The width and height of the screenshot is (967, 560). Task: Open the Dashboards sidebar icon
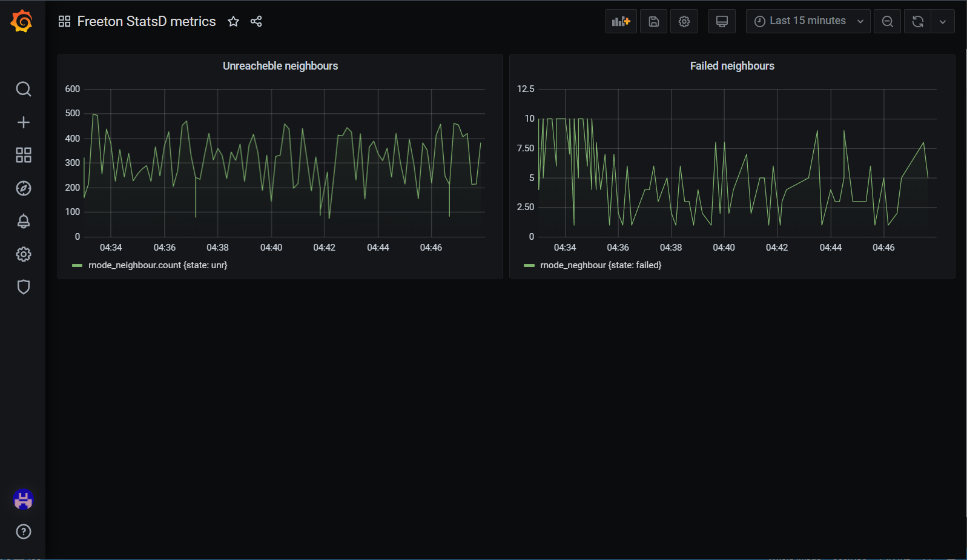pos(23,155)
